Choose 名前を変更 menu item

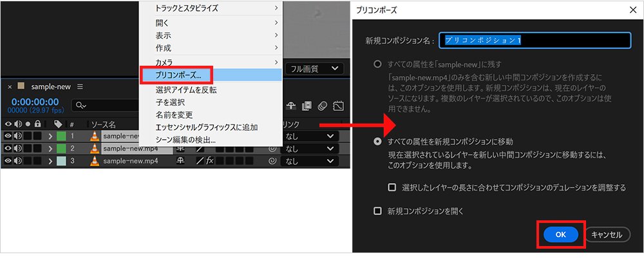(211, 115)
